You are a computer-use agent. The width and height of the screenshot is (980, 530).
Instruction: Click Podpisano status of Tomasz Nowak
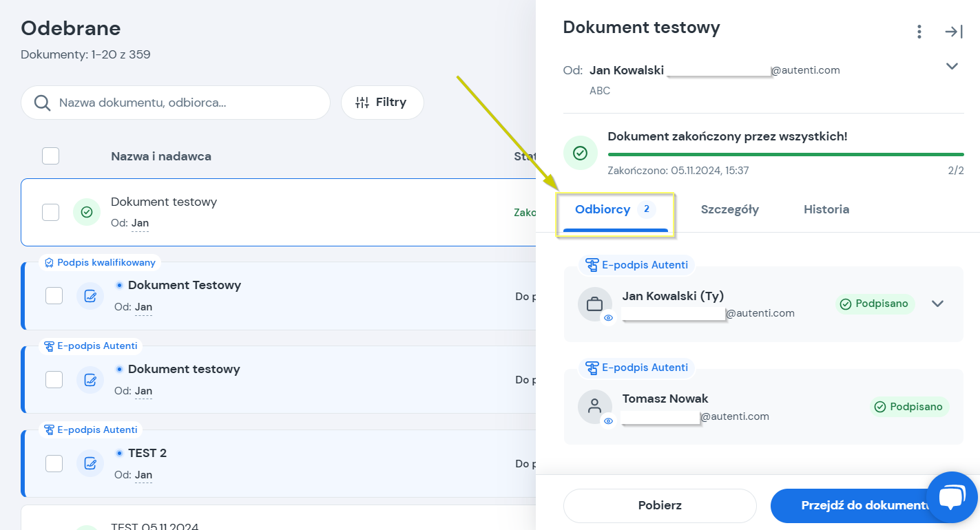click(909, 407)
